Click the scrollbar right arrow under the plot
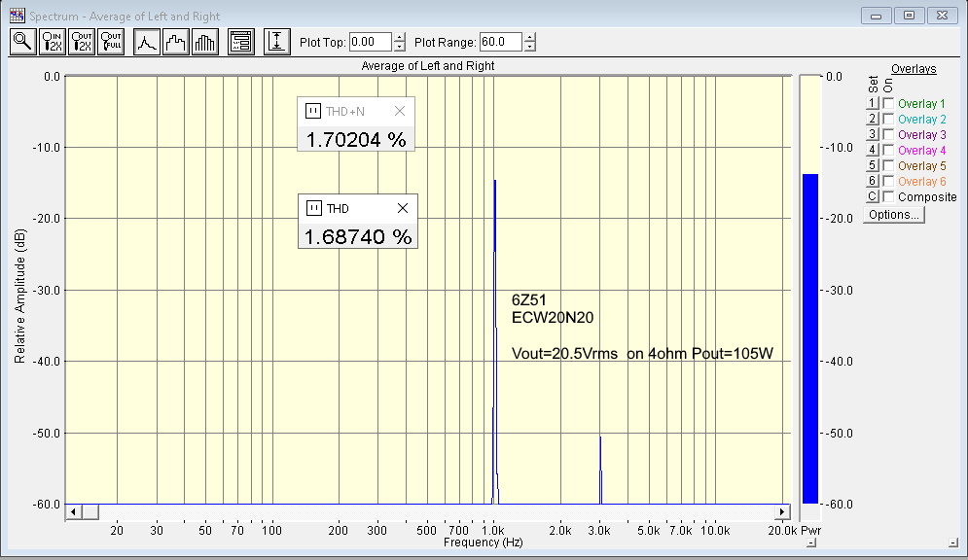 (x=782, y=511)
